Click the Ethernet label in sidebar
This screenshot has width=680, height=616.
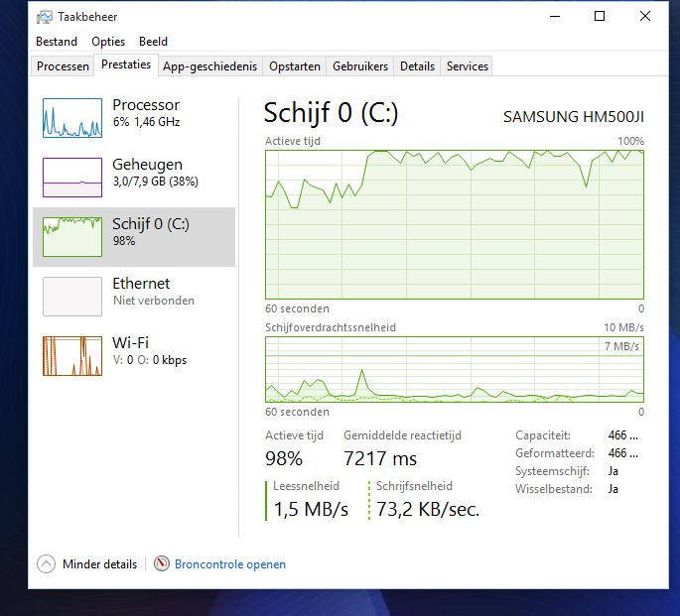pos(141,284)
